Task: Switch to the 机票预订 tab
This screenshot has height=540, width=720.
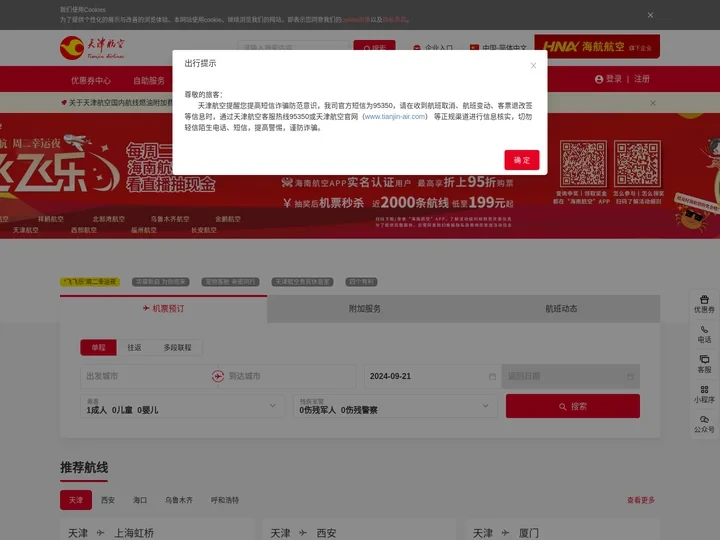Action: pyautogui.click(x=163, y=309)
